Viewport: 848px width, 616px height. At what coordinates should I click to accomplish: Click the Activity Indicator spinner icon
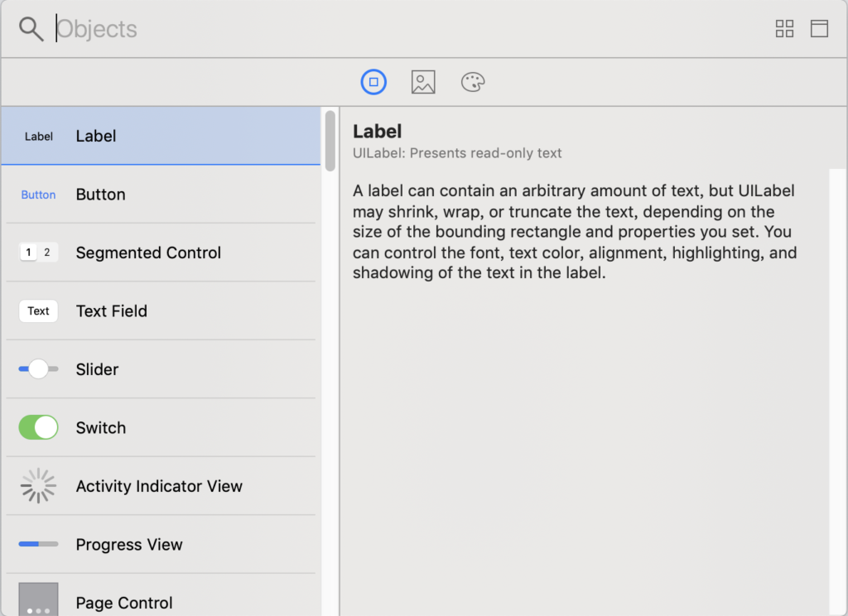(x=38, y=486)
